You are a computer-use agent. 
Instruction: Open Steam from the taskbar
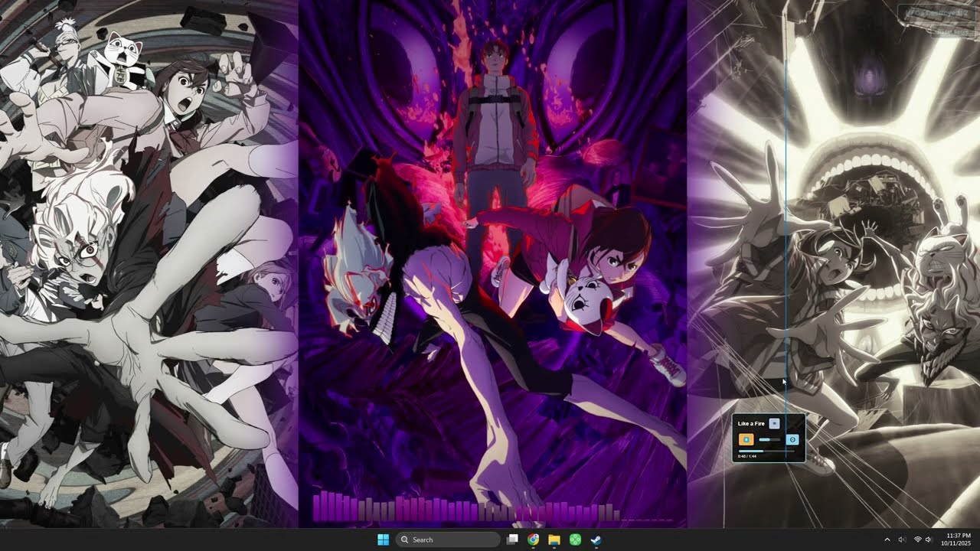(596, 540)
